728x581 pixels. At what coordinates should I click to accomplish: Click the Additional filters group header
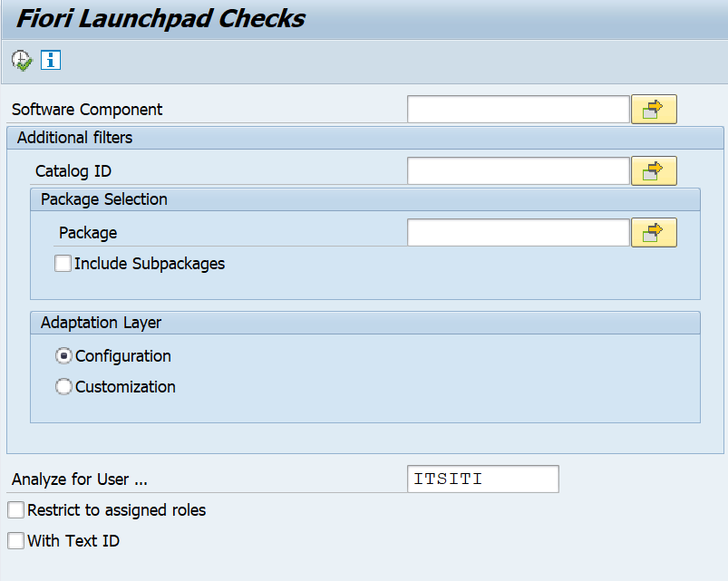(74, 138)
